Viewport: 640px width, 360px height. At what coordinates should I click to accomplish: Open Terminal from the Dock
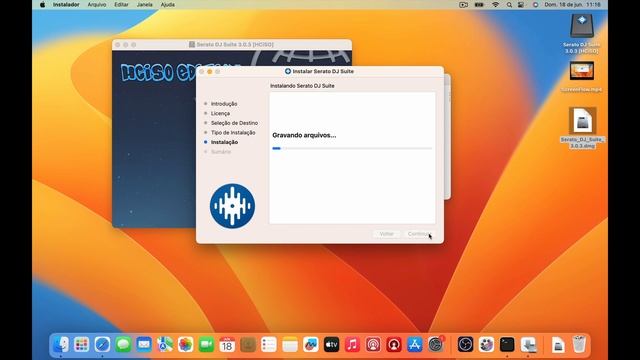pyautogui.click(x=507, y=344)
